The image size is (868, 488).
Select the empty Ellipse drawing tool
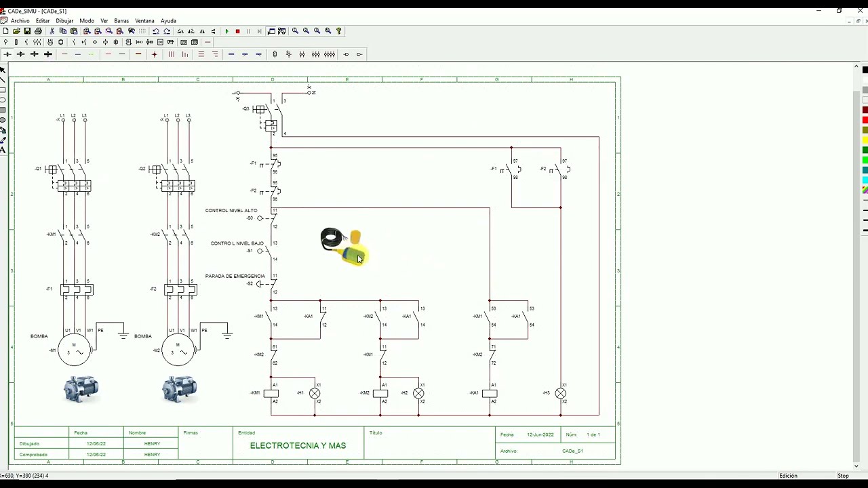pos(3,100)
